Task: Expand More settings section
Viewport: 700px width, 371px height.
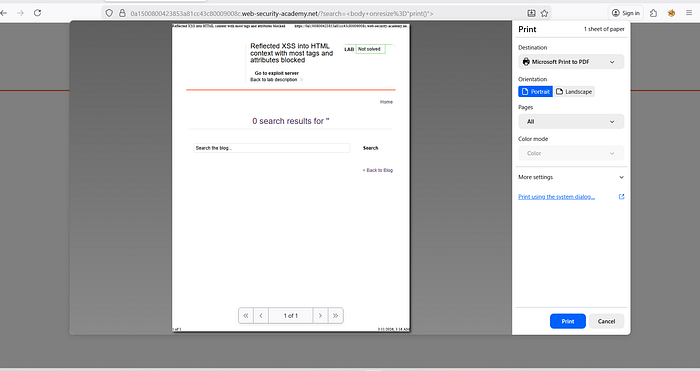Action: pyautogui.click(x=571, y=177)
